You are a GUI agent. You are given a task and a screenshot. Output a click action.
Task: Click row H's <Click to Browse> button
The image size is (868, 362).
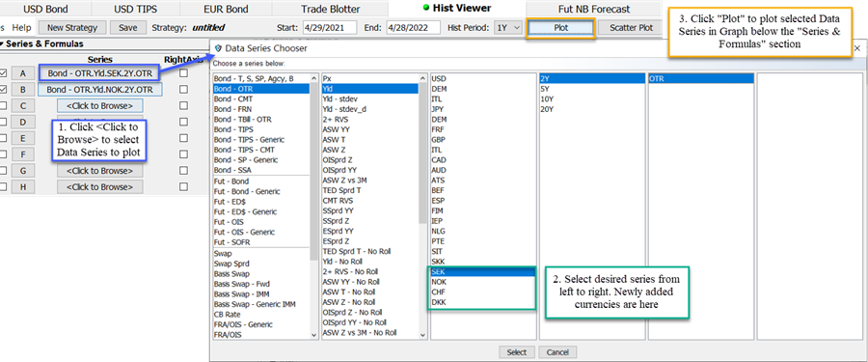pos(99,187)
